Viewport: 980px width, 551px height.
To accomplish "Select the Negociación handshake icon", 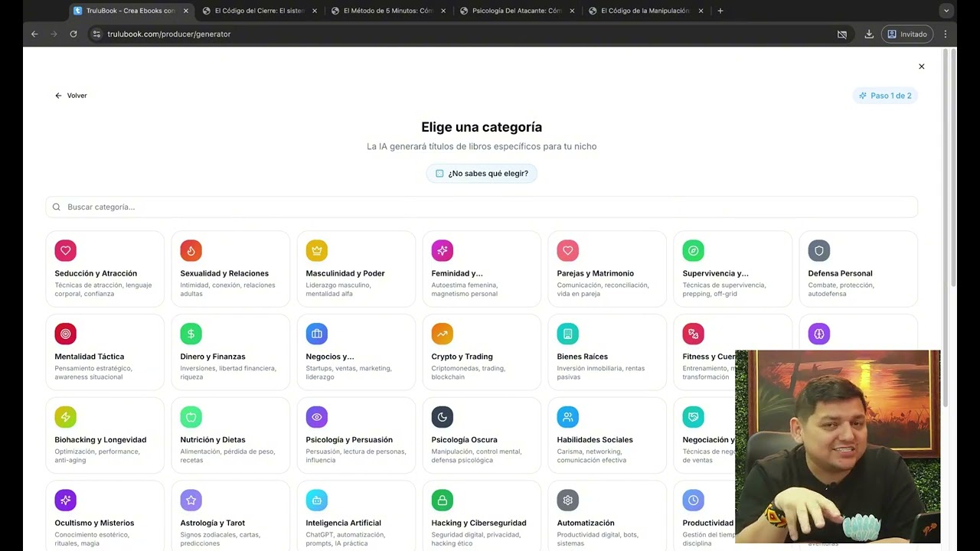I will pos(693,417).
